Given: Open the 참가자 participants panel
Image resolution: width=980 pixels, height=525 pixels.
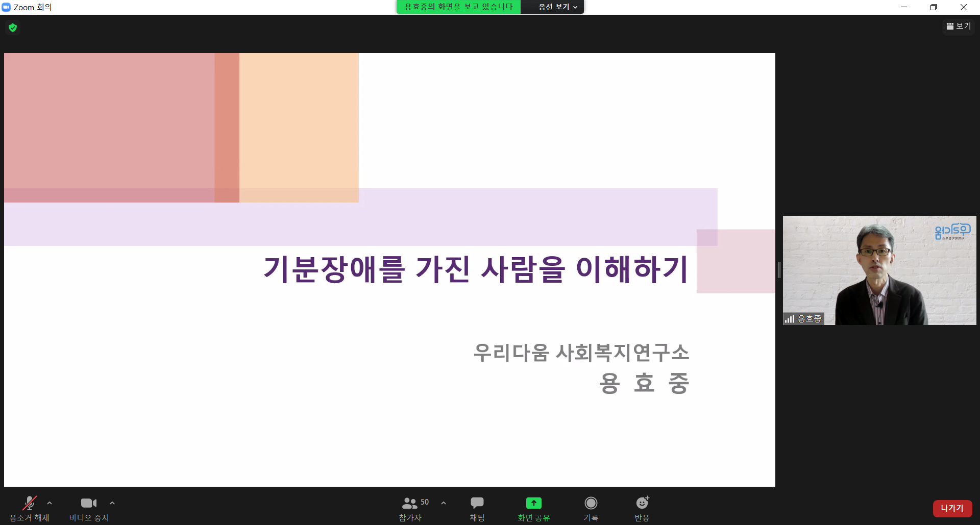Looking at the screenshot, I should (410, 509).
